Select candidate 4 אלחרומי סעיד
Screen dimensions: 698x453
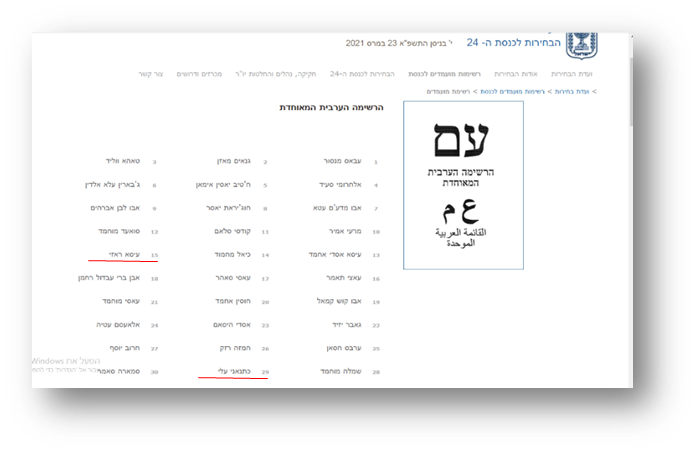(340, 185)
